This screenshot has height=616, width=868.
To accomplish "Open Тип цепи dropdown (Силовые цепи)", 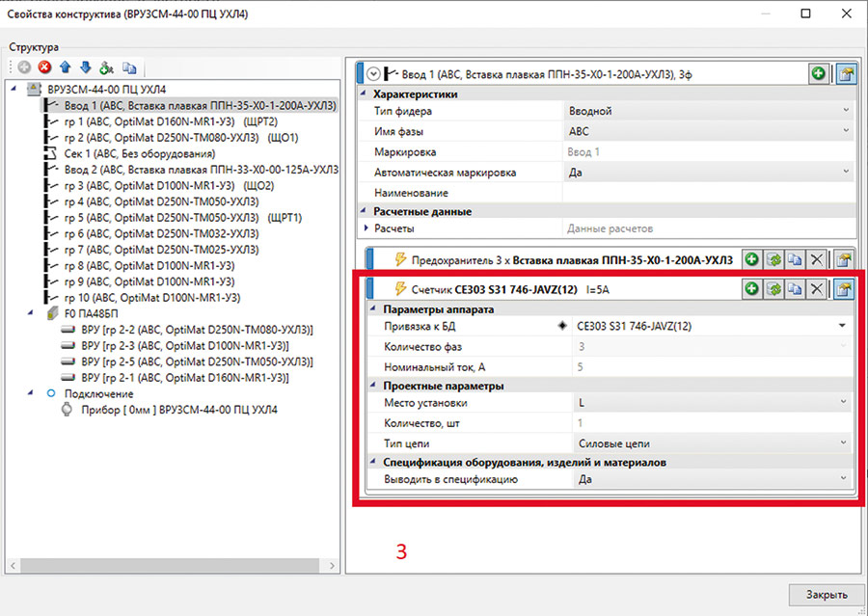I will point(843,443).
